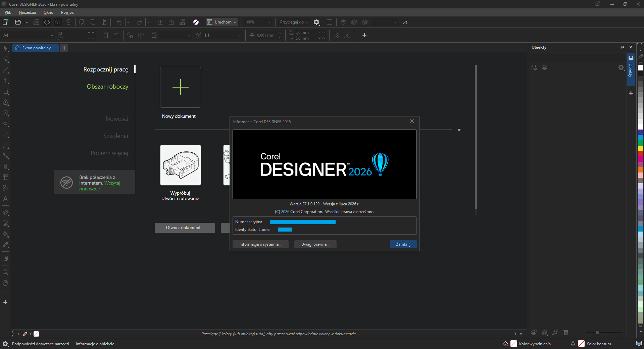
Task: Expand the redo history dropdown arrow
Action: click(148, 22)
